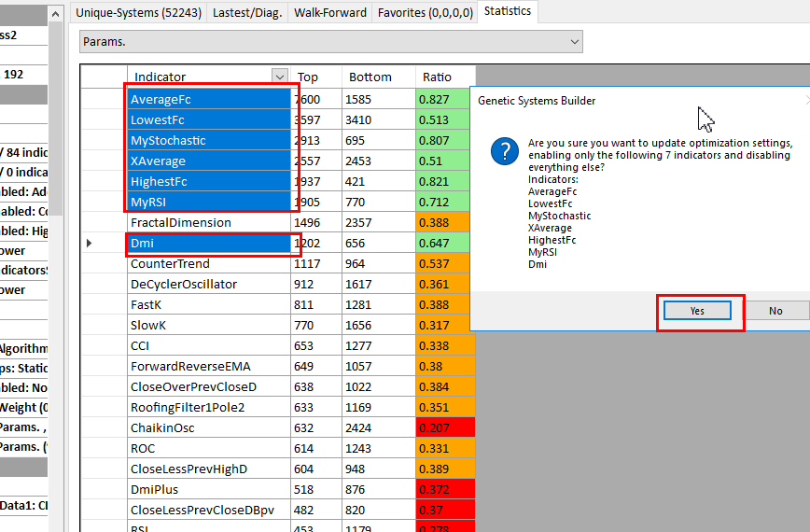Open the Walk-Forward tab

[x=328, y=12]
